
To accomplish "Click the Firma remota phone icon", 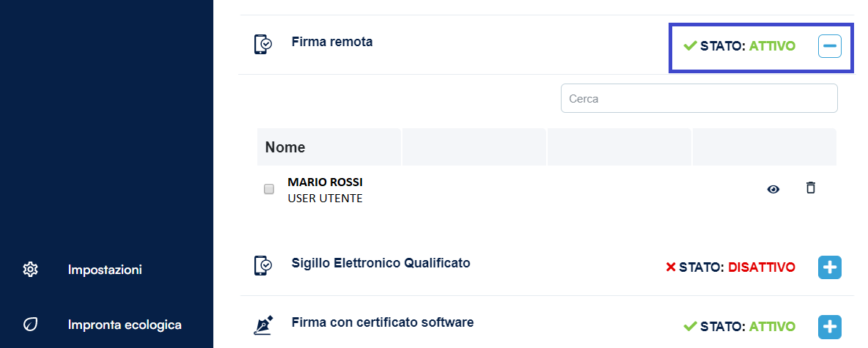I will pos(262,44).
